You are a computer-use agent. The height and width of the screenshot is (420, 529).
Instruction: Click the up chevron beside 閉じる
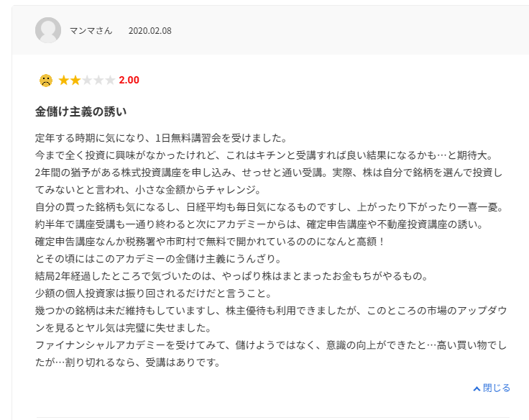point(477,388)
